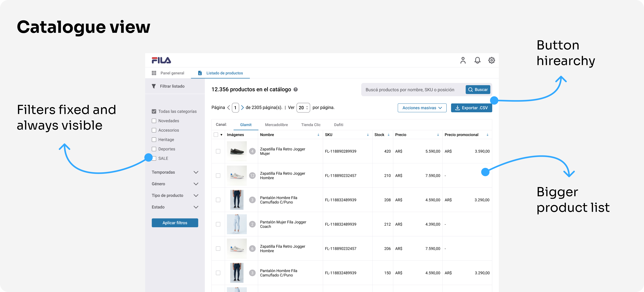Check the Novedades category checkbox
Image resolution: width=644 pixels, height=292 pixels.
click(x=154, y=121)
